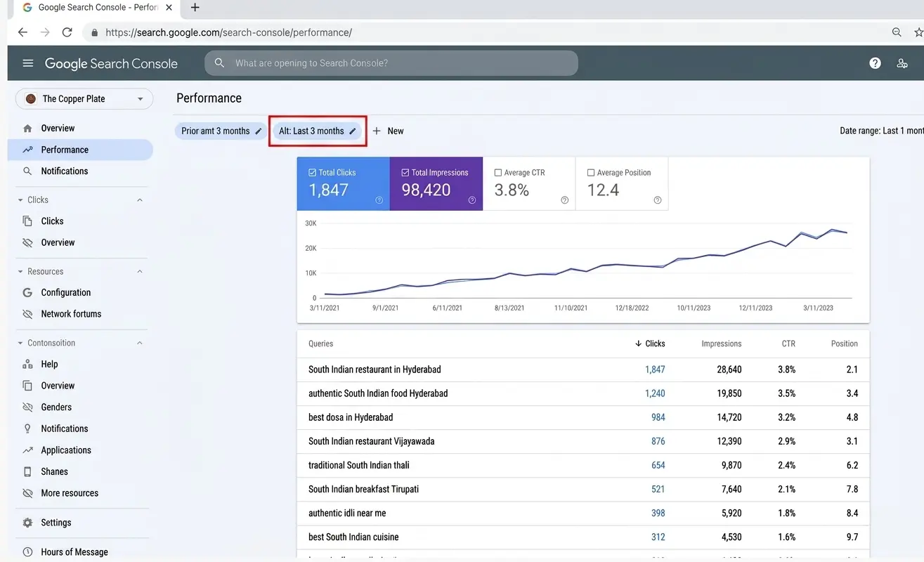Click the lightbulb icon beside Notifications
The height and width of the screenshot is (562, 924).
27,429
